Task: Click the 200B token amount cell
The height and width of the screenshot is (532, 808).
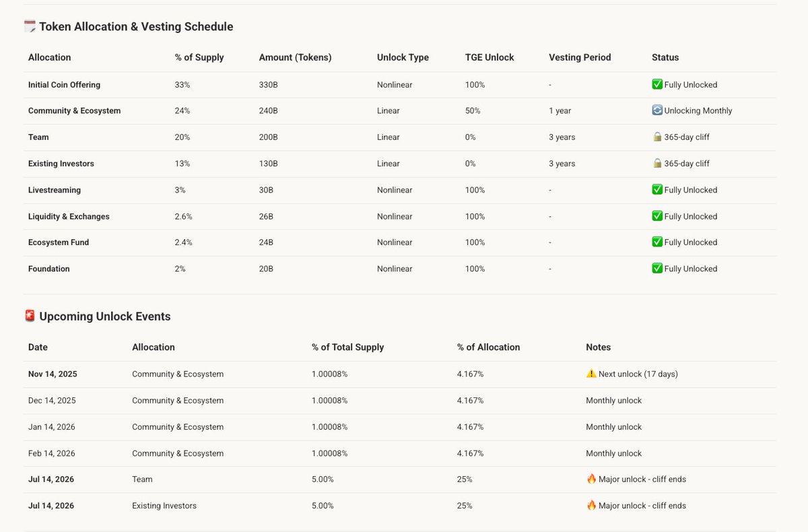Action: [x=268, y=137]
